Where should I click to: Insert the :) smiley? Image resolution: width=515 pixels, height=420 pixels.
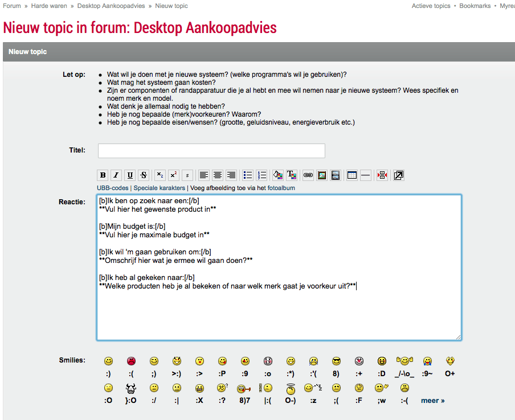pyautogui.click(x=108, y=361)
